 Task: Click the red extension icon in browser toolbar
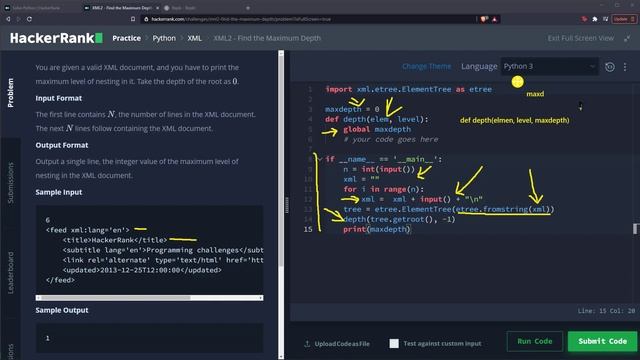[x=584, y=19]
